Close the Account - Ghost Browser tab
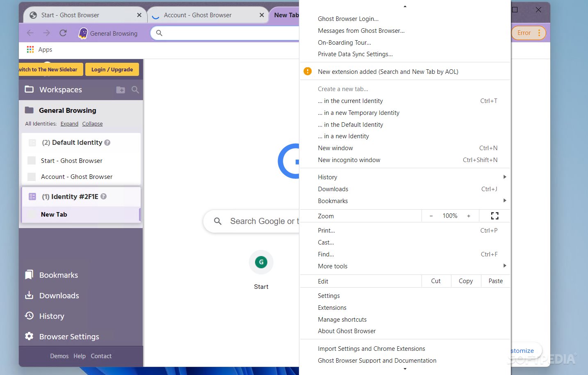The image size is (588, 375). pyautogui.click(x=262, y=15)
